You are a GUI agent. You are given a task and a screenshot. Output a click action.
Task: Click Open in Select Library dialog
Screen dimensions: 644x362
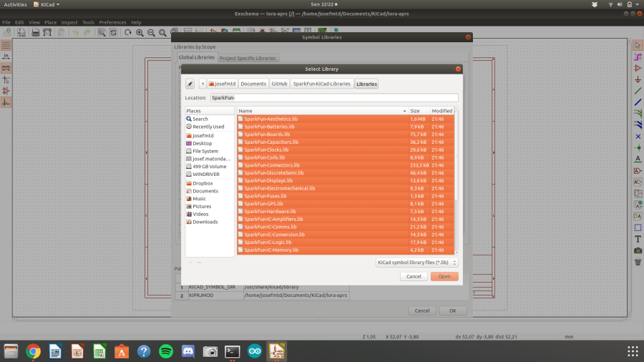click(x=444, y=277)
